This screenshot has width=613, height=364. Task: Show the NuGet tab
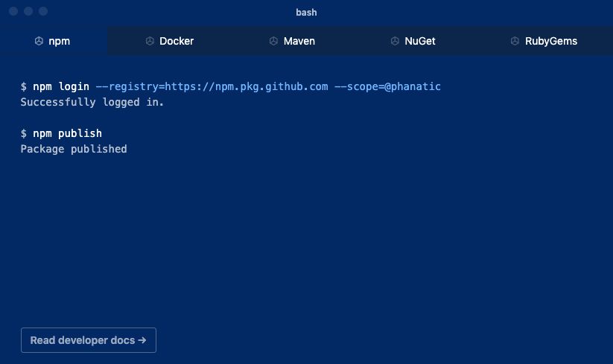[x=413, y=41]
